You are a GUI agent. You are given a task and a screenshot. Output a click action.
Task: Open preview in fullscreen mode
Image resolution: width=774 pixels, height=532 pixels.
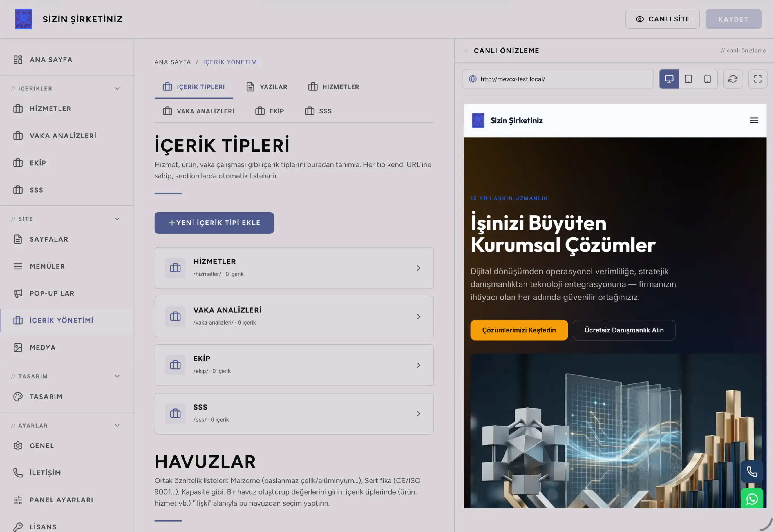tap(758, 79)
